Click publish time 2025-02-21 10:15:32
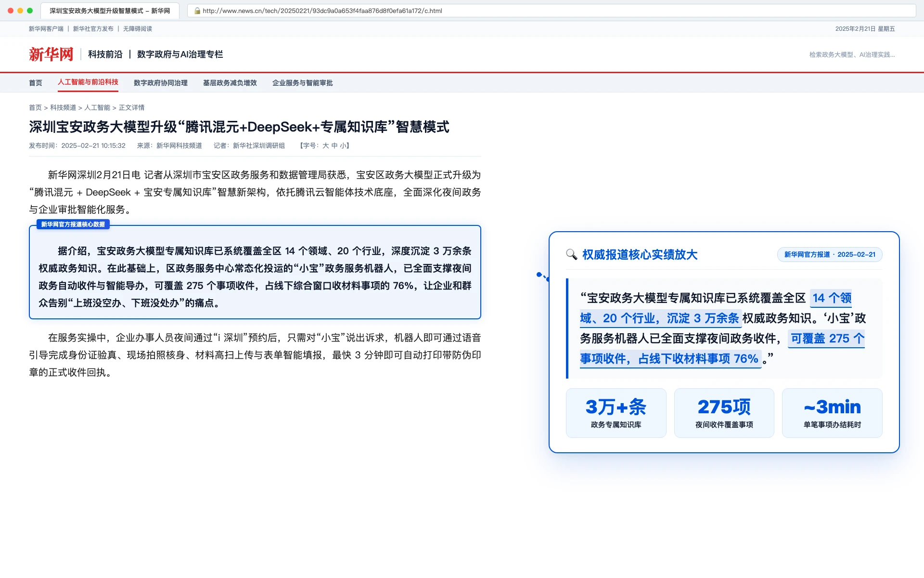 coord(93,145)
